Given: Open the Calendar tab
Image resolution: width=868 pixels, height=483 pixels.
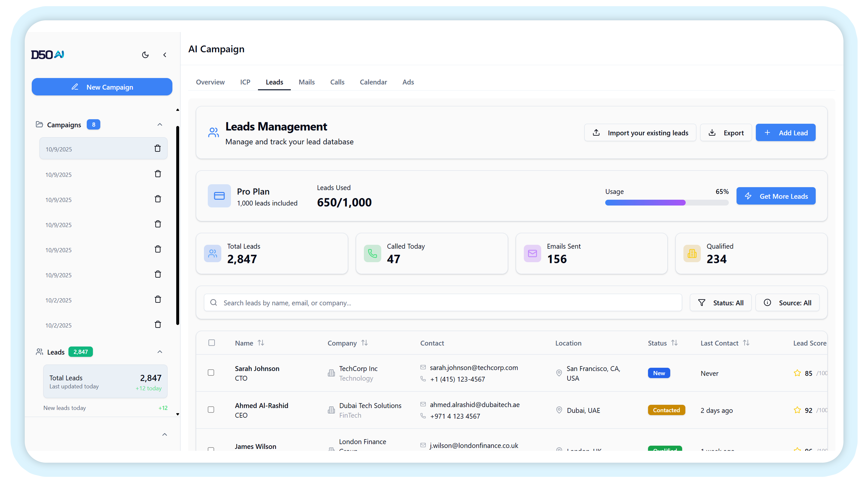Looking at the screenshot, I should [373, 82].
